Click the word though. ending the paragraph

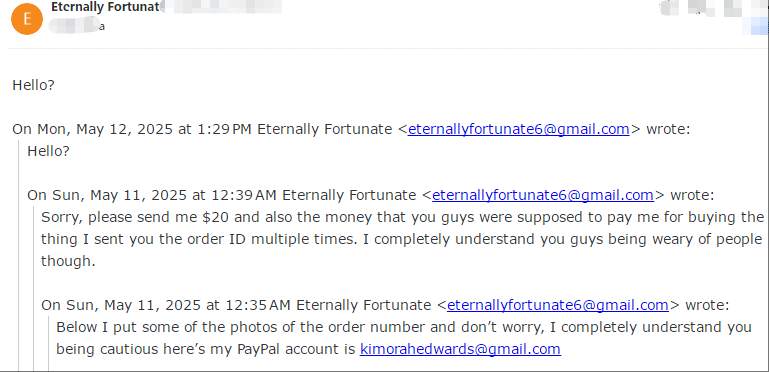pyautogui.click(x=68, y=262)
